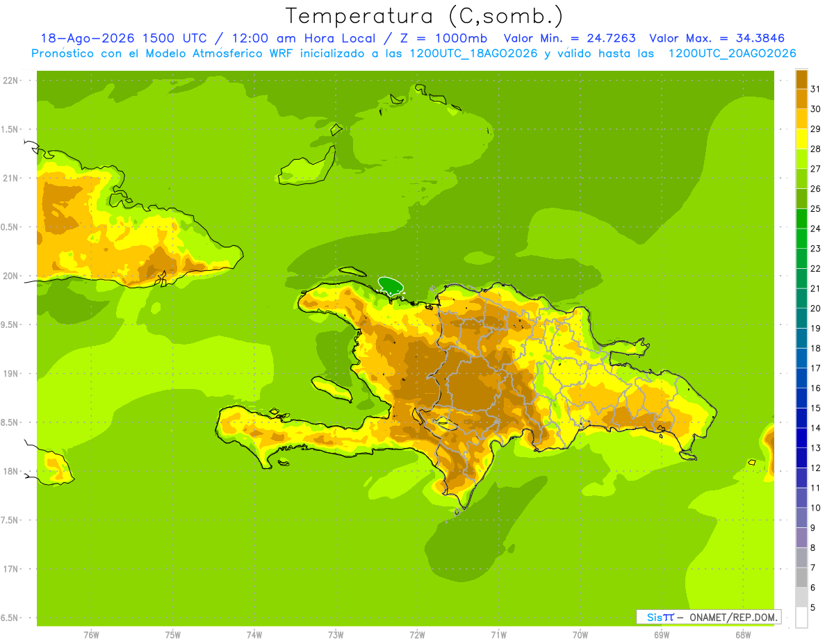Click the '9.5N' latitude label

(x=10, y=324)
